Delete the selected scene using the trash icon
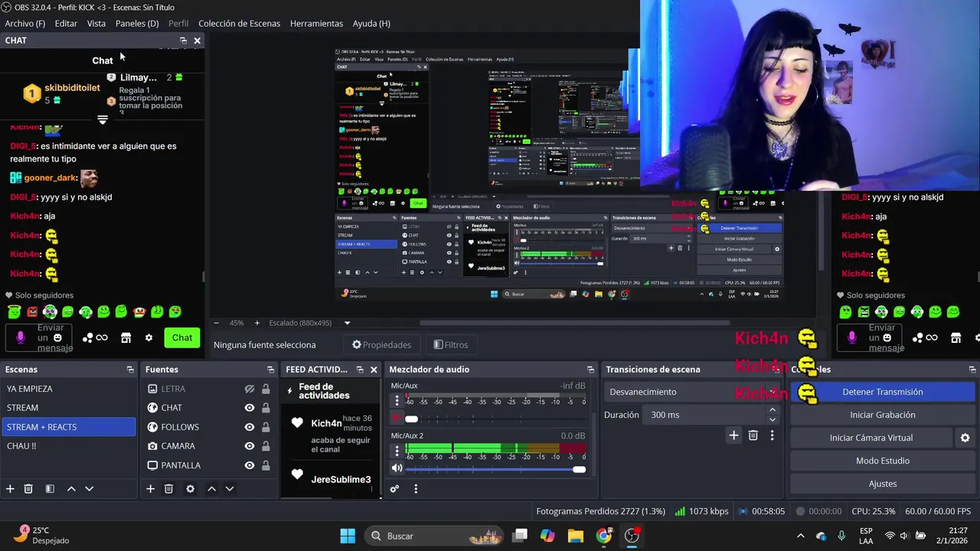The height and width of the screenshot is (551, 980). [x=28, y=489]
